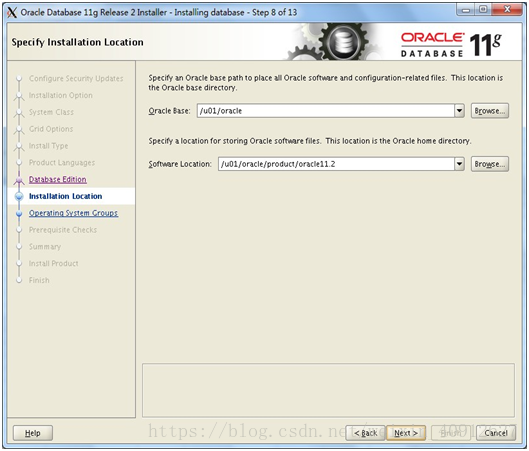The height and width of the screenshot is (451, 529).
Task: Click the Summary step label
Action: [x=45, y=247]
